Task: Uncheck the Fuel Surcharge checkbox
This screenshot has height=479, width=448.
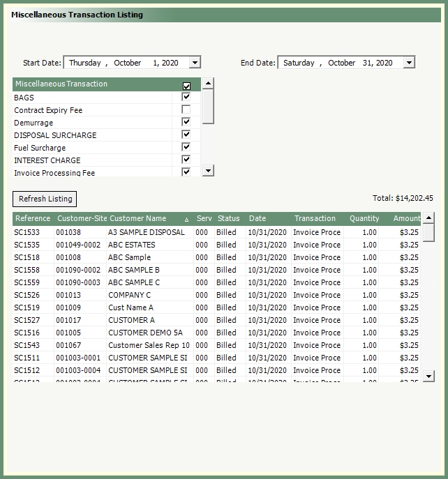Action: tap(186, 148)
